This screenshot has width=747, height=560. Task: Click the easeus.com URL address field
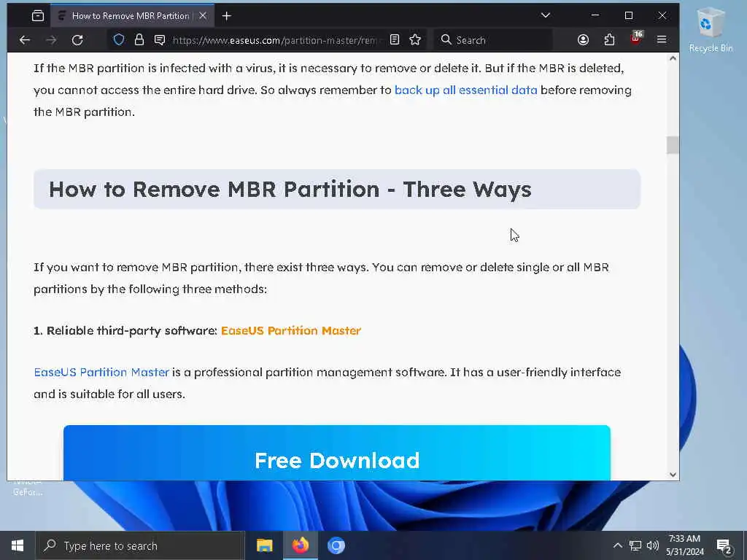[276, 40]
